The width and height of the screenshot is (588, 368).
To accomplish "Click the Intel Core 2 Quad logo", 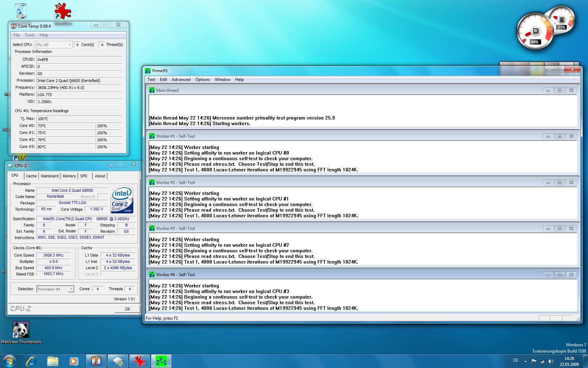I will [x=122, y=199].
